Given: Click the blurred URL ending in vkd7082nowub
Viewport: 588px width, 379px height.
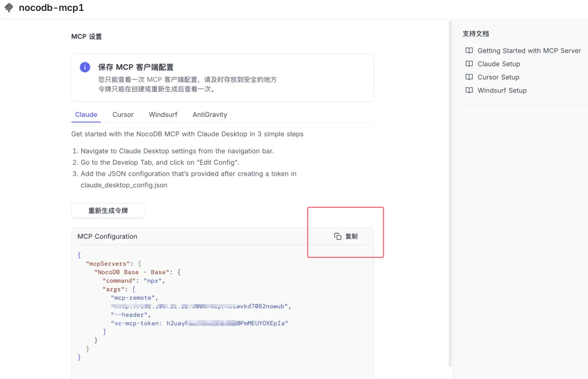Looking at the screenshot, I should pyautogui.click(x=201, y=306).
